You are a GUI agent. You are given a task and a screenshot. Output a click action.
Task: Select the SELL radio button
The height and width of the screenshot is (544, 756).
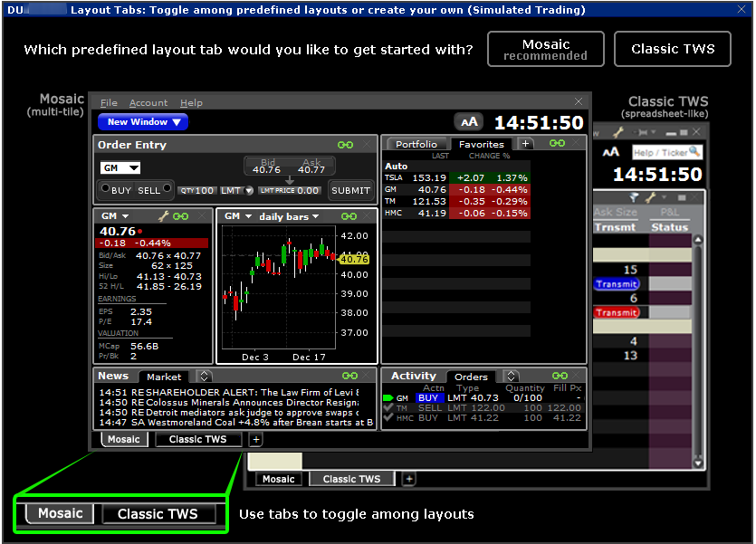(x=167, y=188)
